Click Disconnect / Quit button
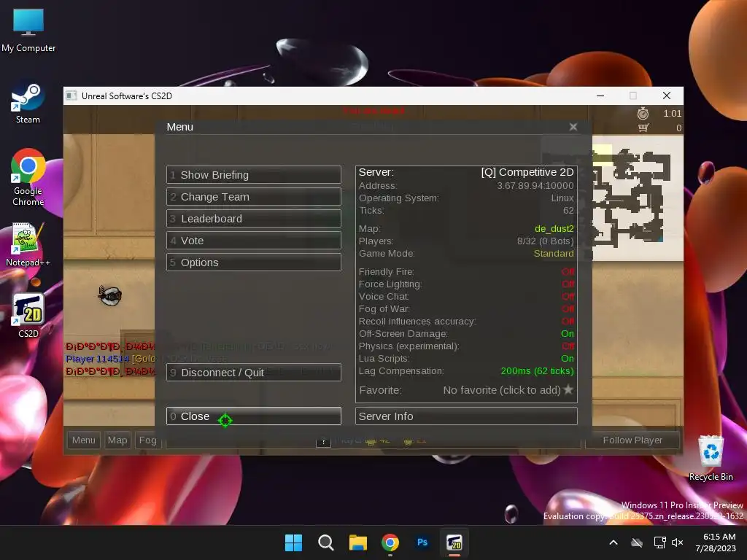 (253, 373)
